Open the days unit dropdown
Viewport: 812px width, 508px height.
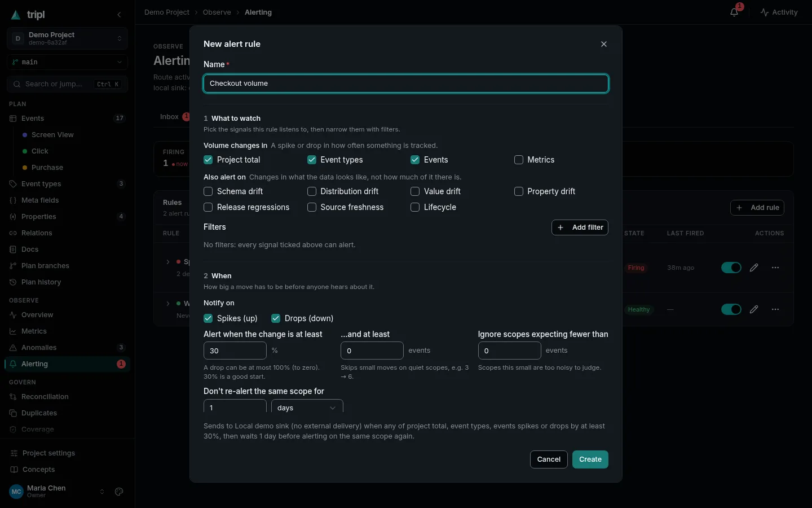(x=307, y=407)
